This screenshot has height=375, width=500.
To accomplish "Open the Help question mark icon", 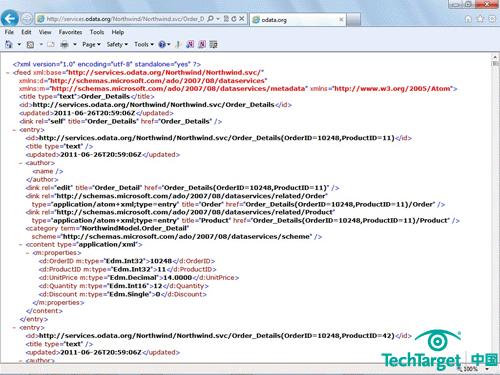I will (x=162, y=44).
